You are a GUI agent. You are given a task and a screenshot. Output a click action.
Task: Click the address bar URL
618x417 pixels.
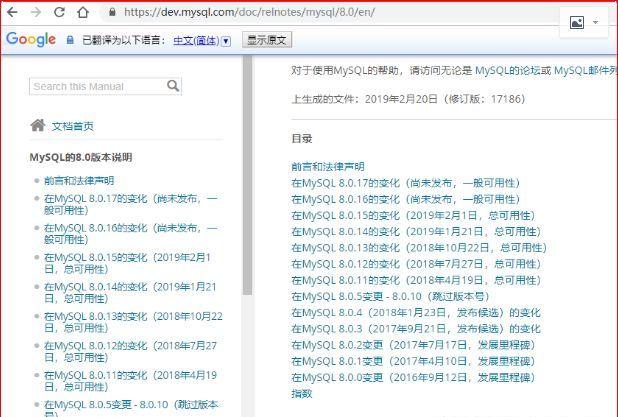pyautogui.click(x=249, y=12)
